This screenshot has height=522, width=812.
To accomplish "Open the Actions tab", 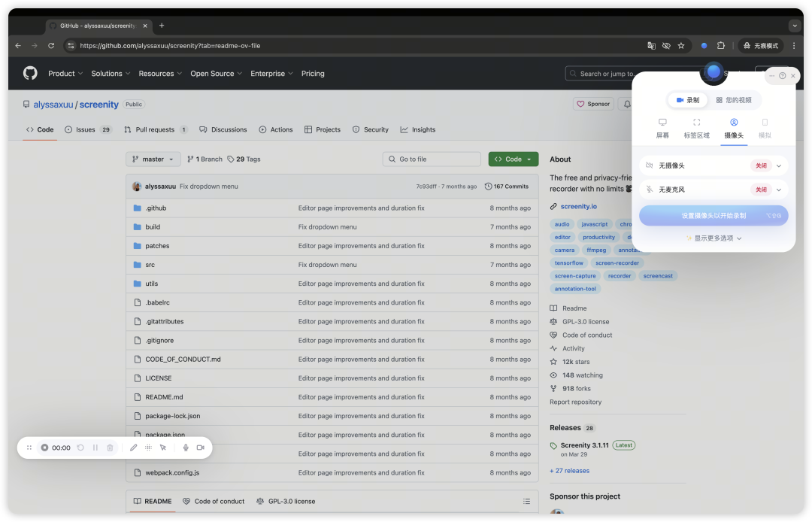I will 276,129.
